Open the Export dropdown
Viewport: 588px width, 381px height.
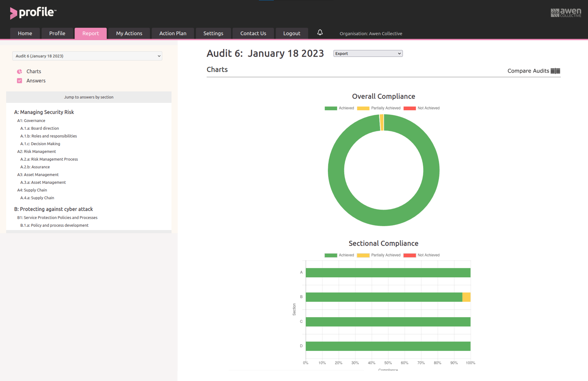click(368, 53)
